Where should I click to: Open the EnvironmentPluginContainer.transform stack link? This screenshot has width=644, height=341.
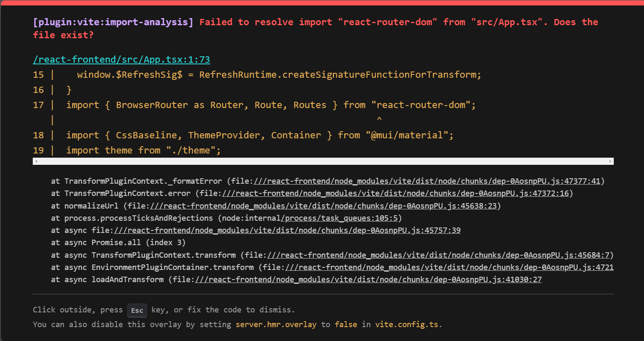(449, 267)
